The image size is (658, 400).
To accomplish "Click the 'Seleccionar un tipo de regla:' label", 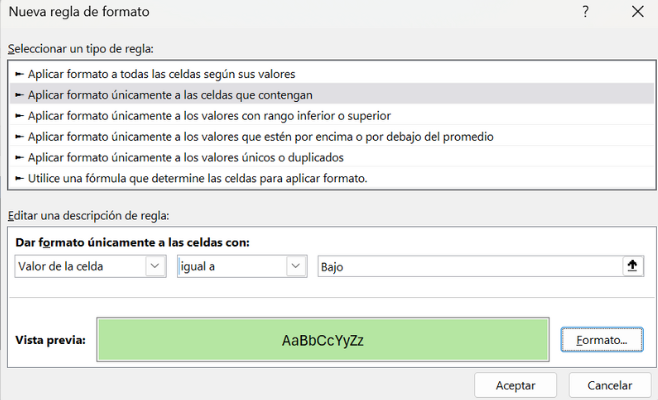I will tap(81, 49).
